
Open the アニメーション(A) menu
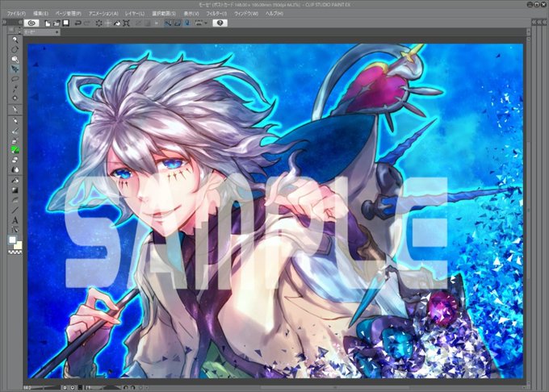[103, 13]
